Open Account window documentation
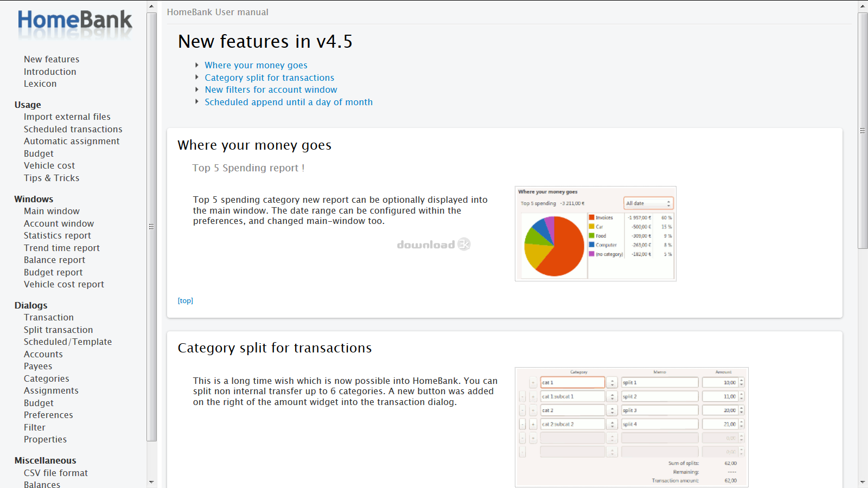Screen dimensions: 868x488 click(59, 223)
